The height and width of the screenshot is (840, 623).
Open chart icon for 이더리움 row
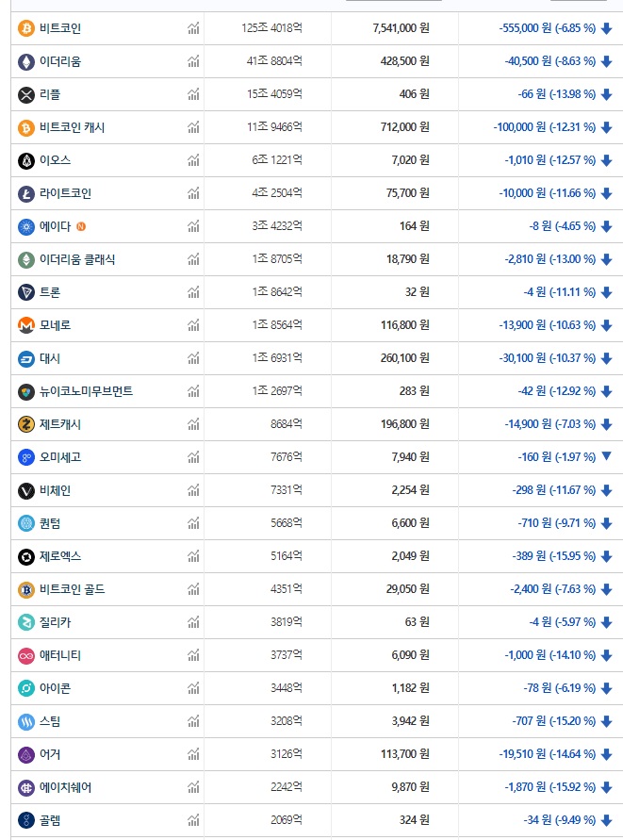click(x=193, y=61)
